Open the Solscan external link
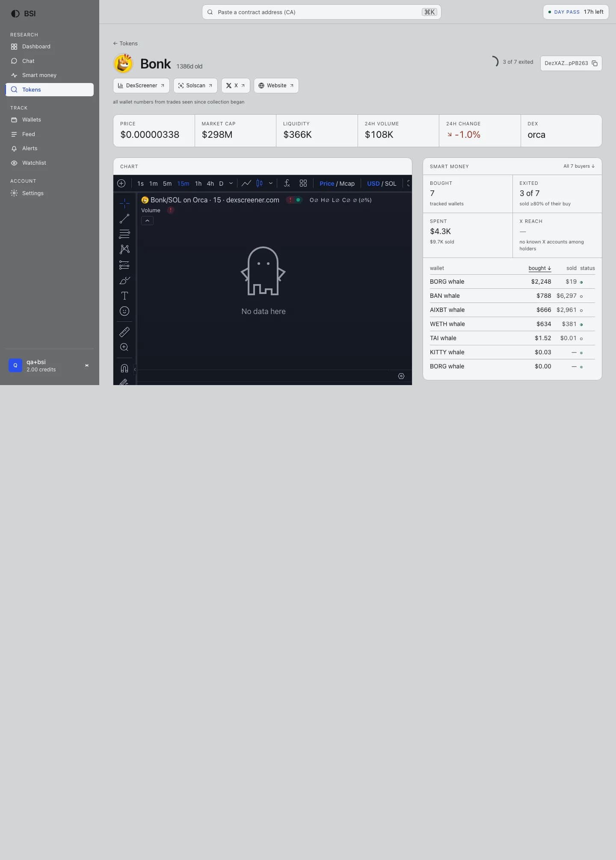Image resolution: width=616 pixels, height=860 pixels. click(x=195, y=86)
